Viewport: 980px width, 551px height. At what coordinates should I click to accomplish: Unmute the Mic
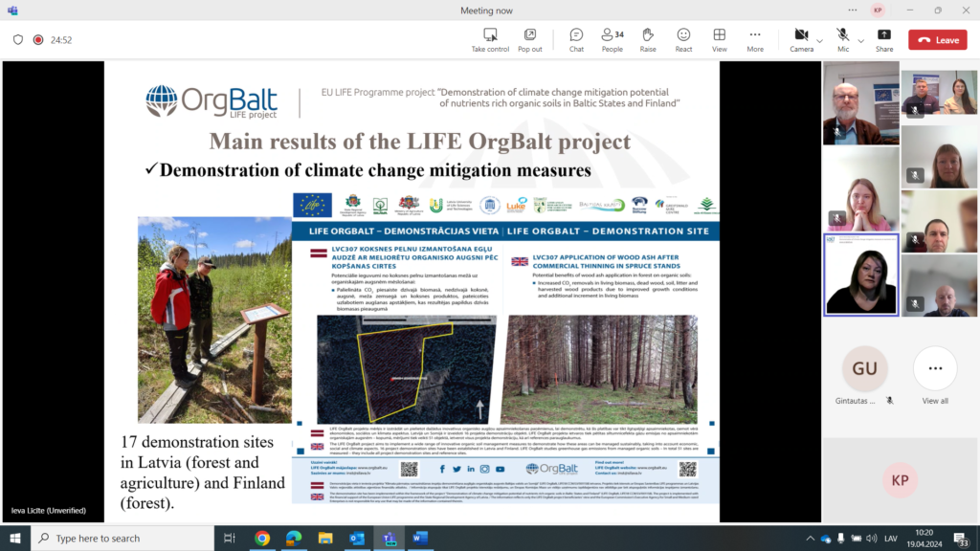843,40
